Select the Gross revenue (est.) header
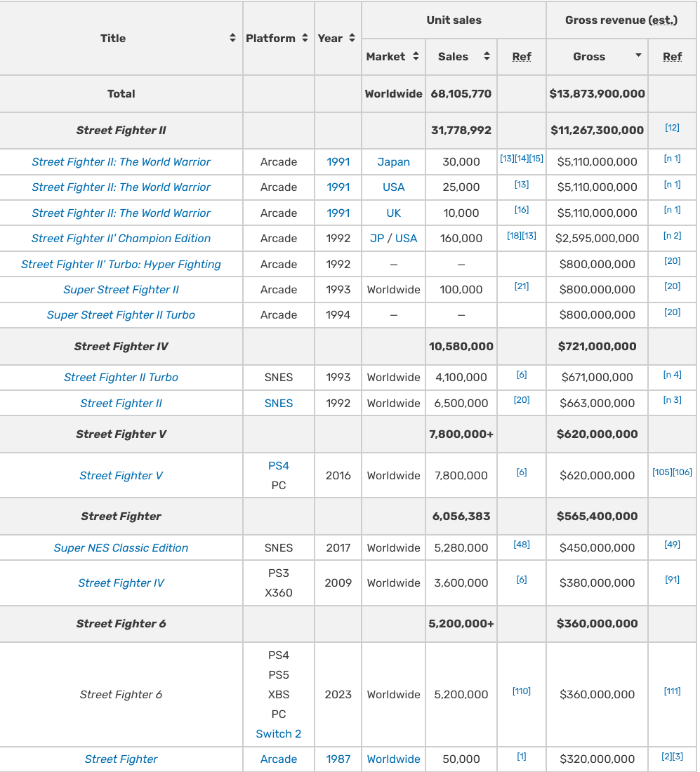This screenshot has width=700, height=772. 621,20
